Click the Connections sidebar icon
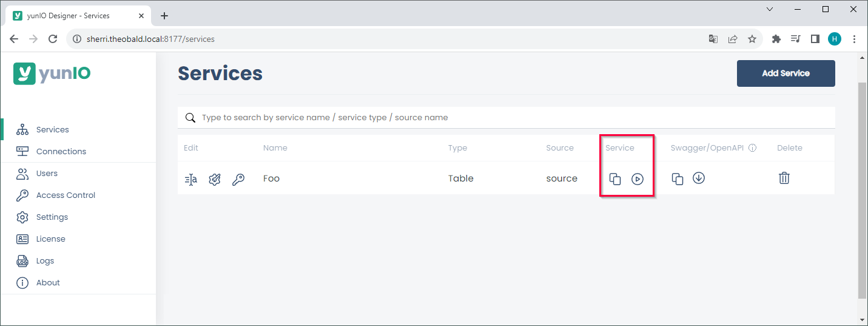 coord(22,151)
